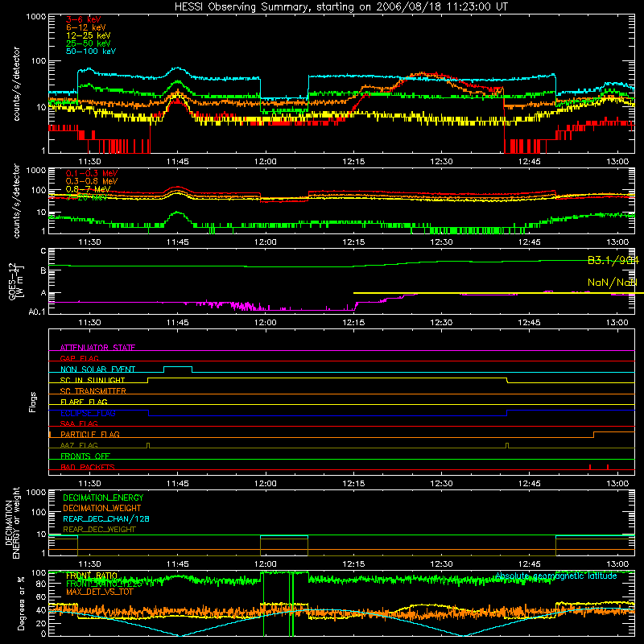The image size is (644, 644).
Task: Select the BAD_PACKETS flag label
Action: [x=88, y=467]
